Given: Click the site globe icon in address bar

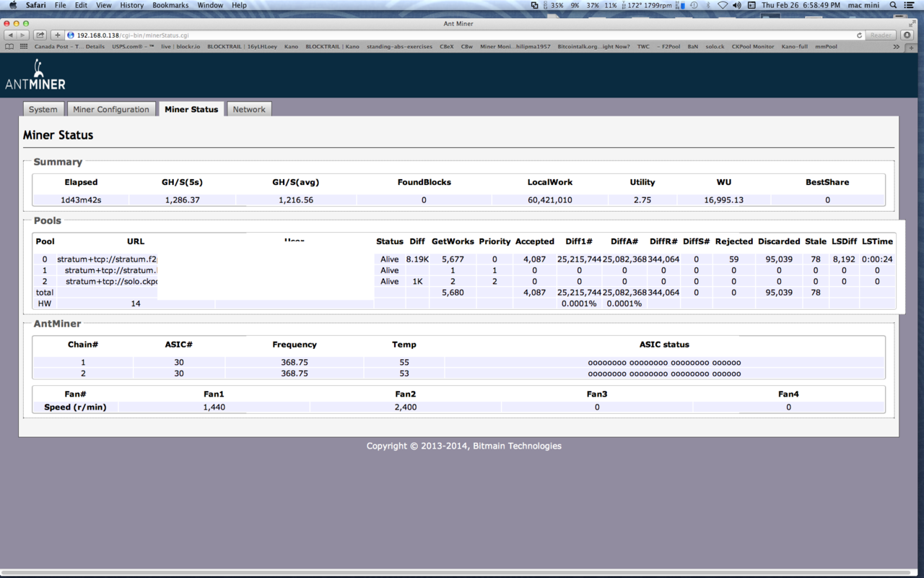Looking at the screenshot, I should tap(71, 35).
